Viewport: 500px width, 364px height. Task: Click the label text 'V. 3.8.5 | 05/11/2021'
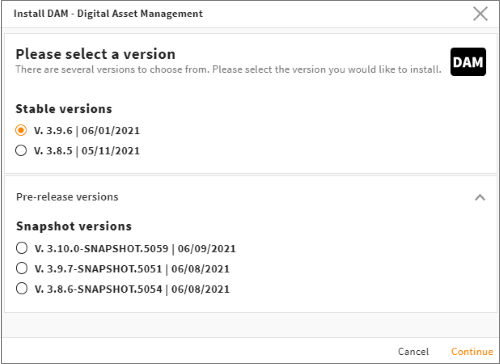point(87,151)
